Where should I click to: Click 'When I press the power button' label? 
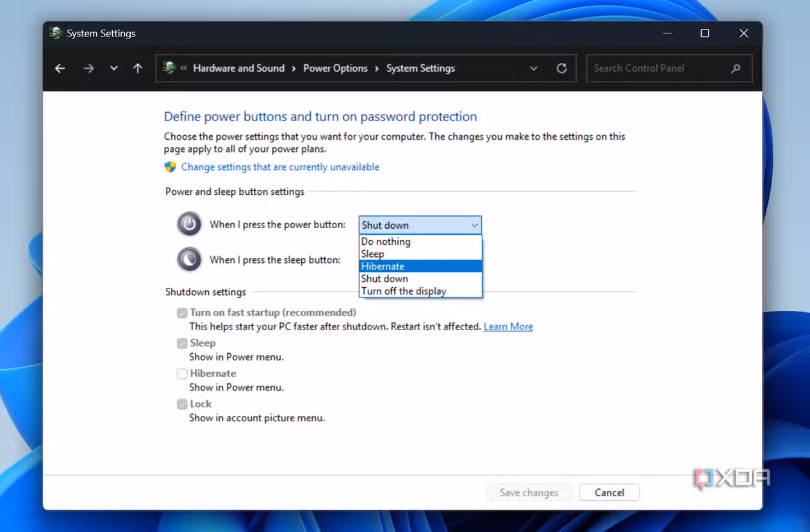coord(277,224)
